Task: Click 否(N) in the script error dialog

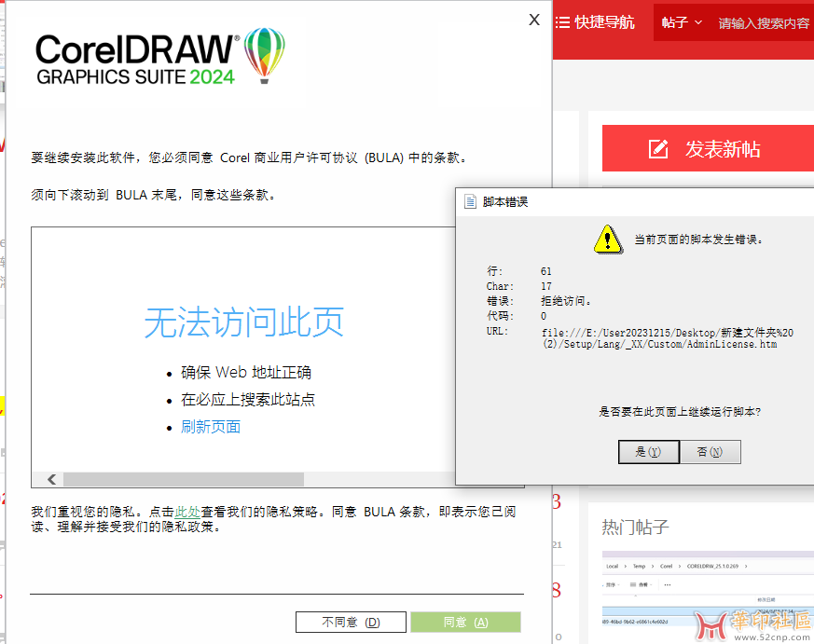Action: [710, 451]
